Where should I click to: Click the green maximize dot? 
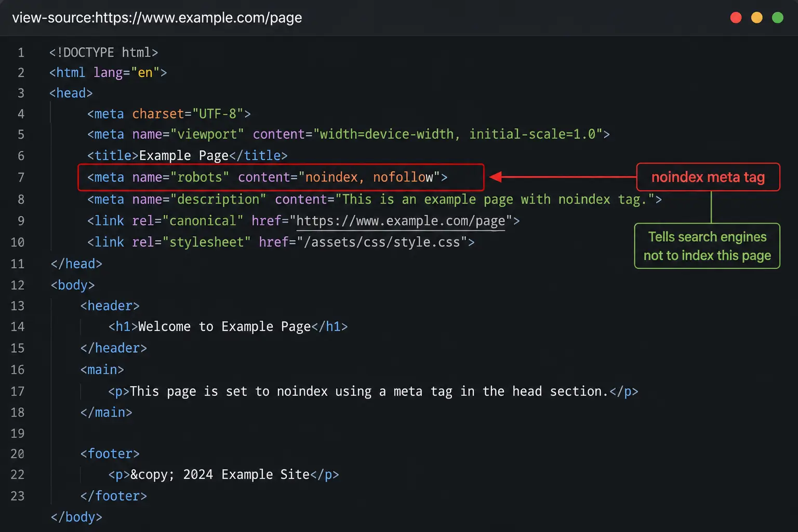(x=778, y=18)
